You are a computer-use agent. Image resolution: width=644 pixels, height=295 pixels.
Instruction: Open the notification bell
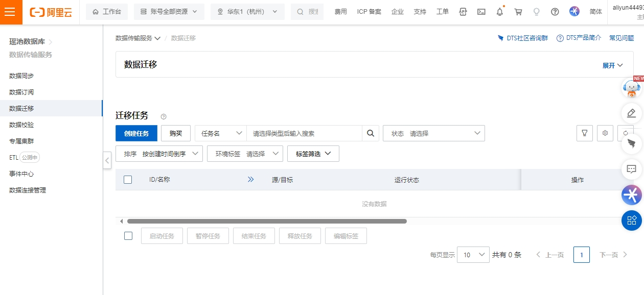[500, 12]
